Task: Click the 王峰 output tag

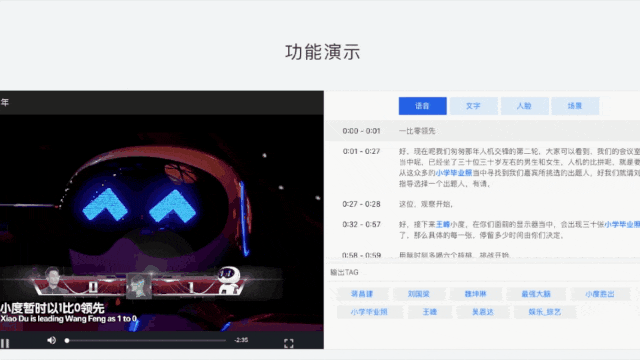Action: click(430, 312)
